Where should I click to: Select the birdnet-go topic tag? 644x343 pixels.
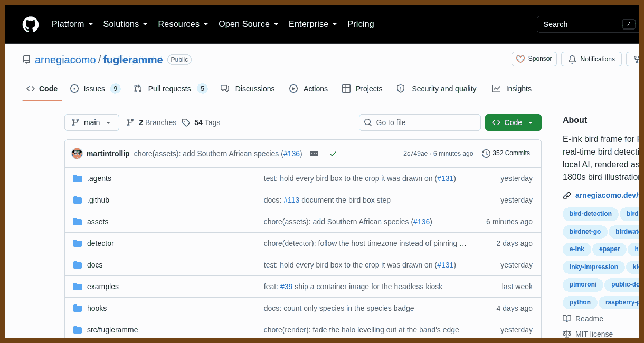[585, 232]
